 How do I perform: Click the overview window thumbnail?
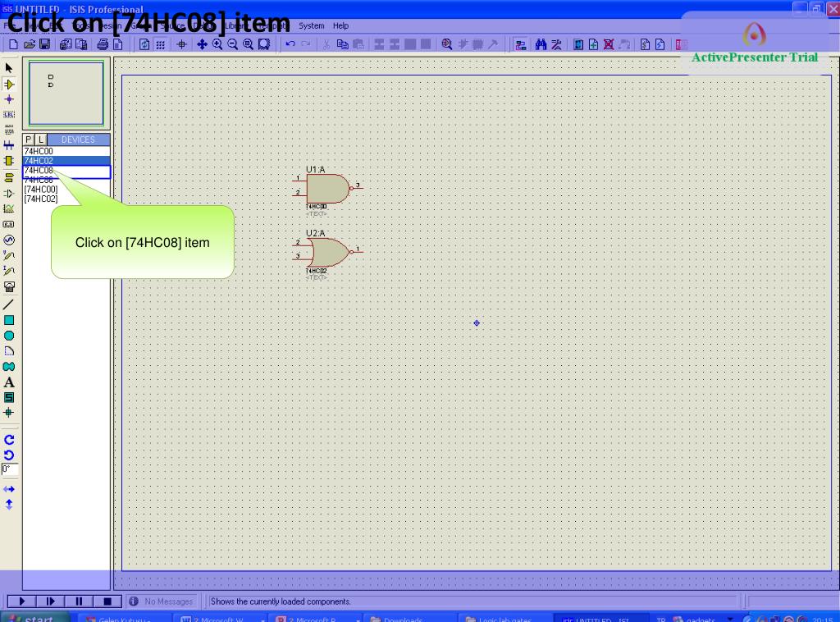tap(66, 94)
